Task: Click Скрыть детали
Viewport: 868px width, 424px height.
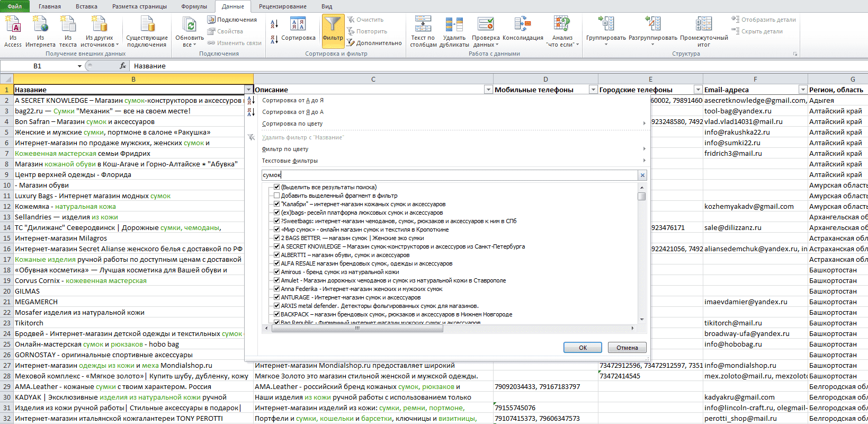Action: point(757,31)
